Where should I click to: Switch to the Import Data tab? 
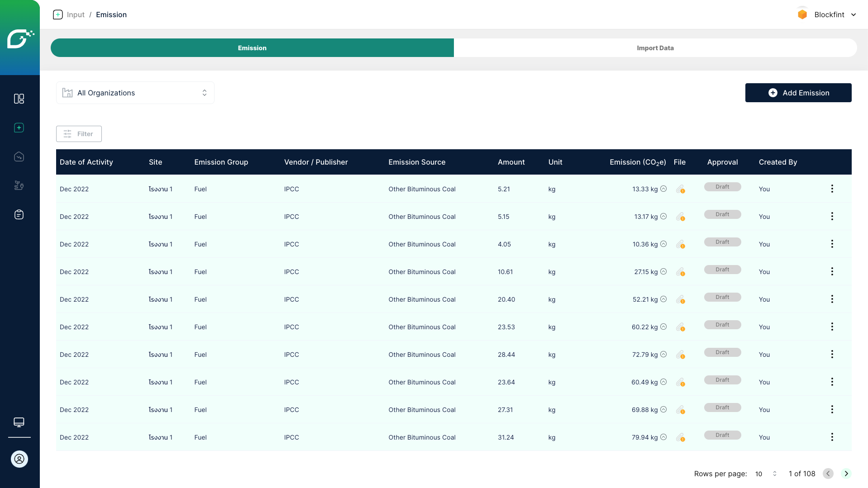pyautogui.click(x=655, y=48)
